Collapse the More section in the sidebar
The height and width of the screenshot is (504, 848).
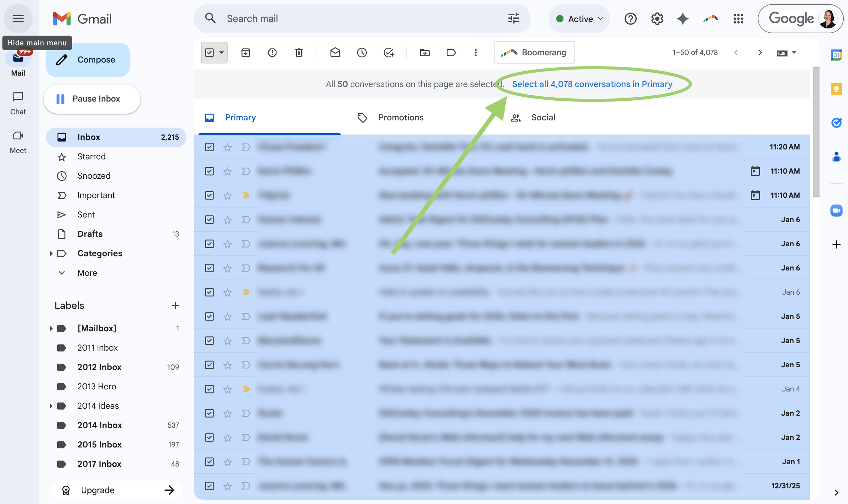pyautogui.click(x=61, y=273)
